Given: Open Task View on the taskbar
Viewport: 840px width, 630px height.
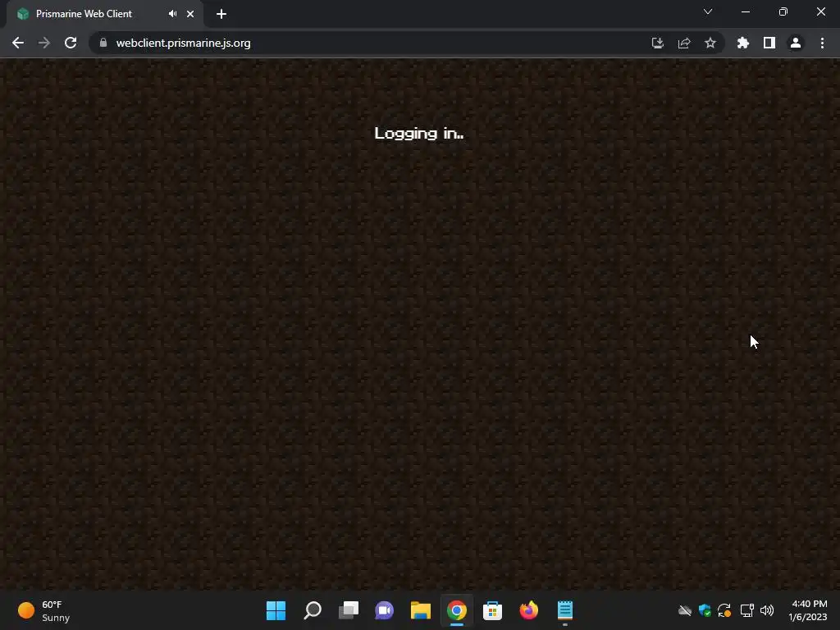Looking at the screenshot, I should click(348, 610).
